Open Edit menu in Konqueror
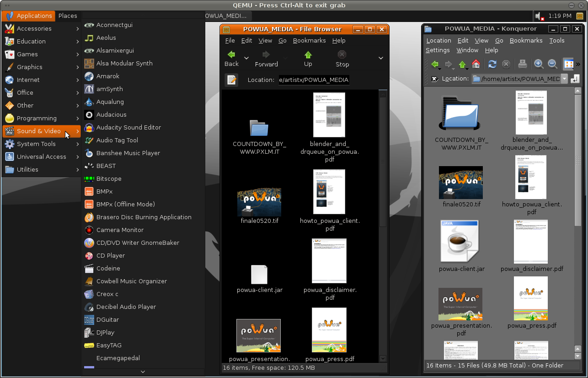The height and width of the screenshot is (378, 588). (463, 40)
